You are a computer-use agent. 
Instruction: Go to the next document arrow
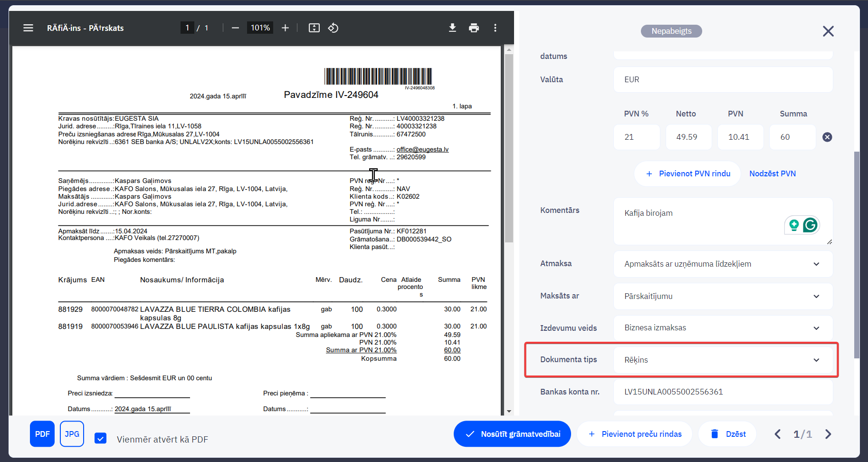[x=828, y=434]
